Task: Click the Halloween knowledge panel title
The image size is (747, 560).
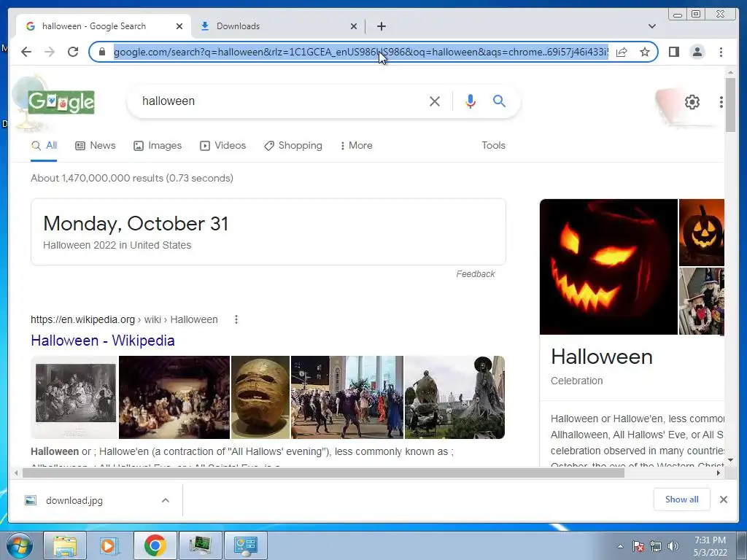Action: 602,357
